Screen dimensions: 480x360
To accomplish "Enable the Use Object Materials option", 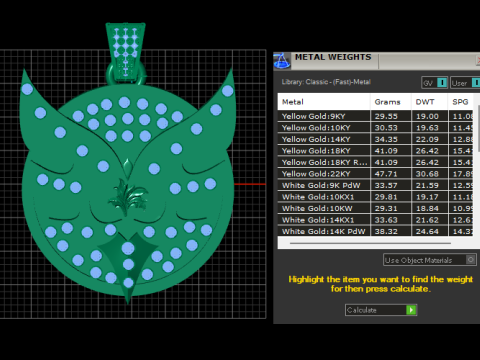I will (430, 260).
